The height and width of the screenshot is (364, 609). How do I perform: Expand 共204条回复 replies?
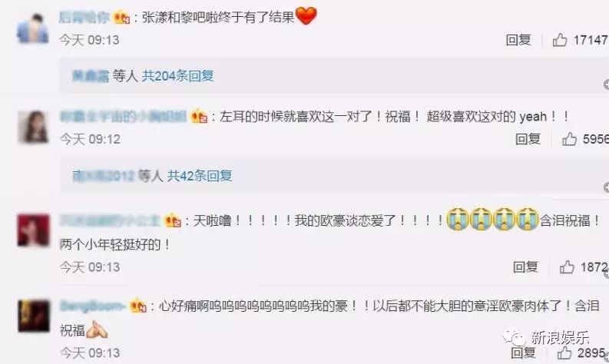pos(178,76)
